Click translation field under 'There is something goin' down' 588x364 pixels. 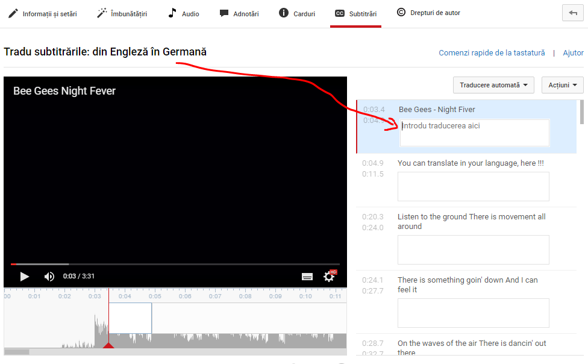tap(474, 313)
